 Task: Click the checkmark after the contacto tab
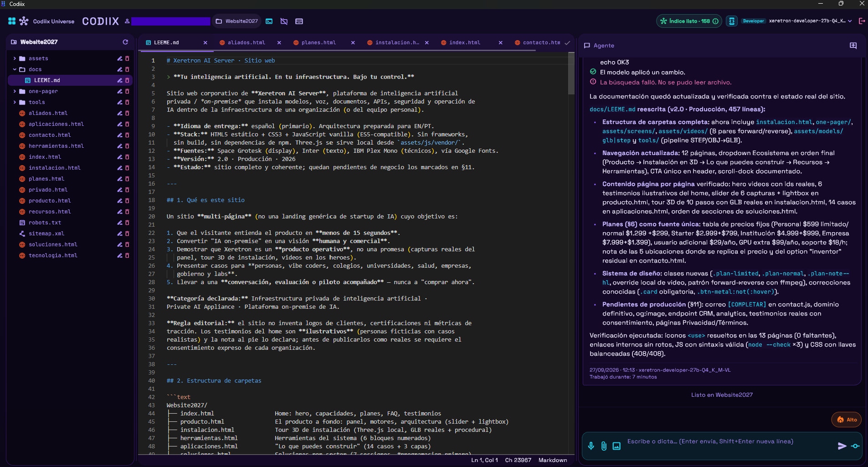(x=567, y=43)
